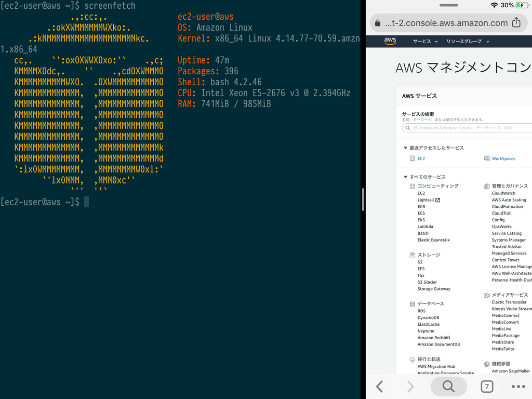This screenshot has width=532, height=399.
Task: Open the Elastic Beanstalk link
Action: [x=434, y=240]
